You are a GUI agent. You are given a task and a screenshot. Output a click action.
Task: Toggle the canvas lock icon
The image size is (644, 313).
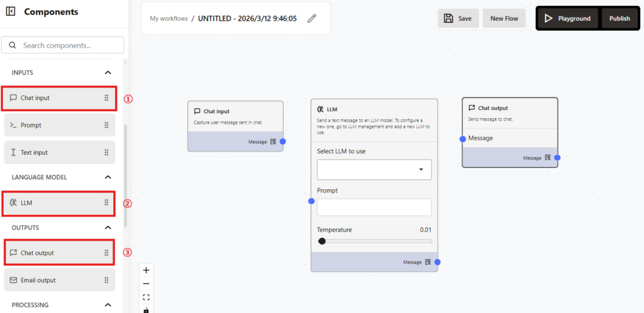pyautogui.click(x=146, y=309)
